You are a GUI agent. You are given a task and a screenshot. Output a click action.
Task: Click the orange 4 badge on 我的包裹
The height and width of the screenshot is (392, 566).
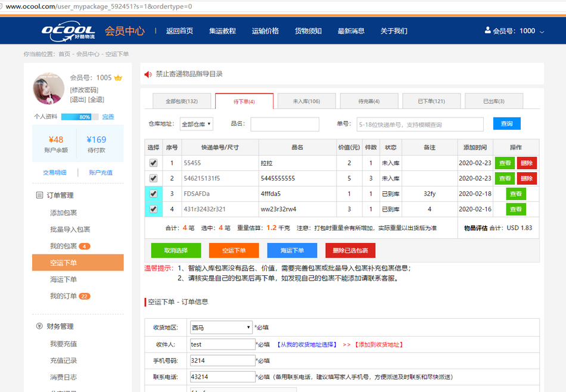click(x=85, y=246)
